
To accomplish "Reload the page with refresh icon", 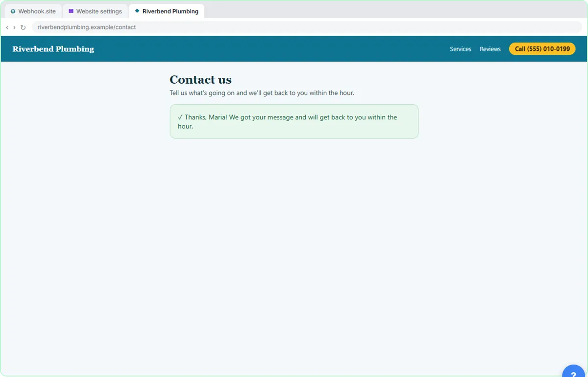I will (23, 27).
